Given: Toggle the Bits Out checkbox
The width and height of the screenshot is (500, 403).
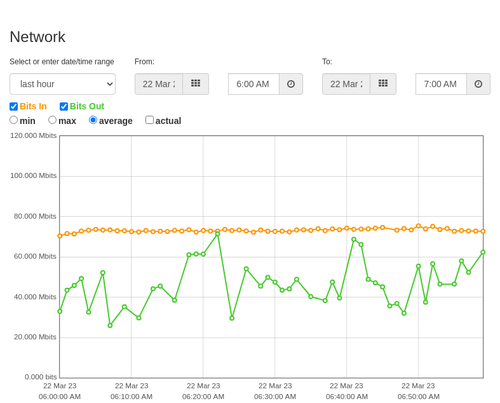Looking at the screenshot, I should point(64,106).
